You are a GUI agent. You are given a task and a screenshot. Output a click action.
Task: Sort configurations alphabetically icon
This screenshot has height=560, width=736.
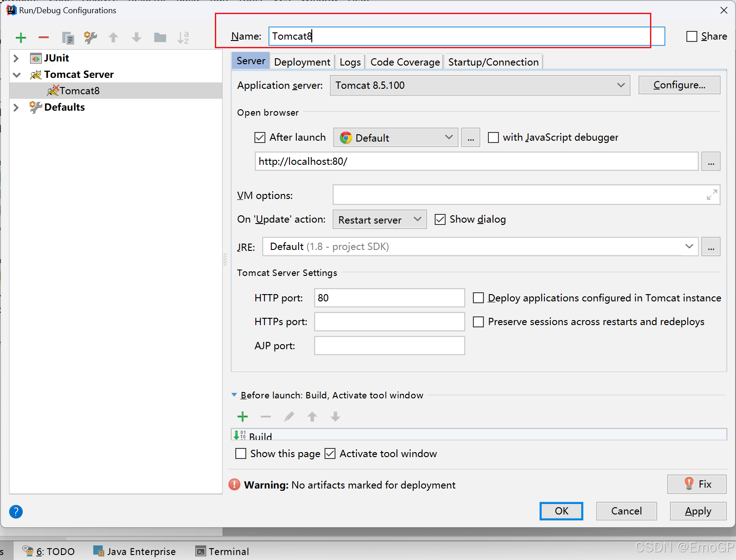click(x=183, y=38)
